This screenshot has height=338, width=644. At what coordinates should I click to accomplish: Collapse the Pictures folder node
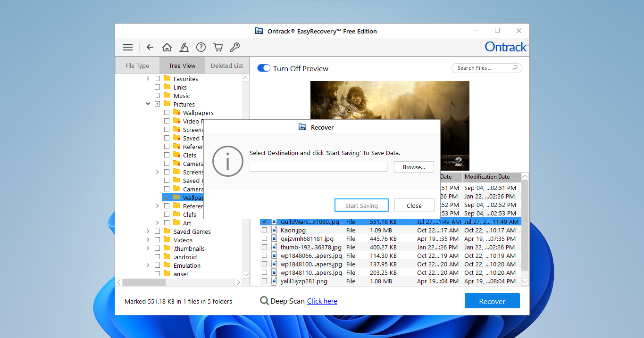point(148,104)
